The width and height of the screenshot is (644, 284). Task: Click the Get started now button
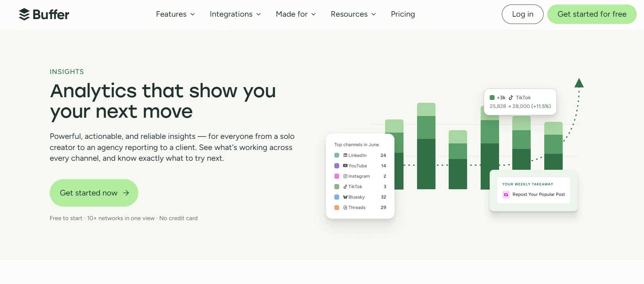pyautogui.click(x=94, y=193)
